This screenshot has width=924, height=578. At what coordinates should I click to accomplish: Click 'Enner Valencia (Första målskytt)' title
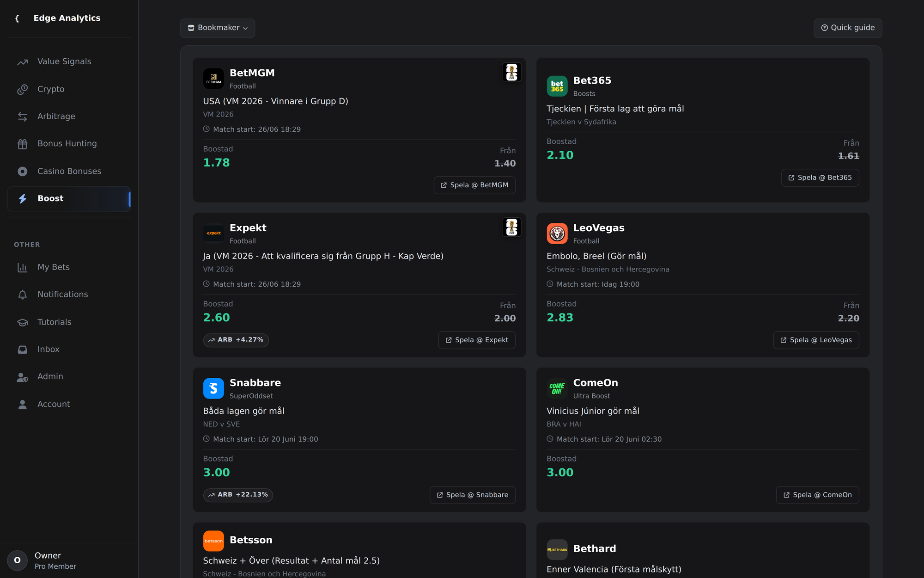[x=614, y=570]
